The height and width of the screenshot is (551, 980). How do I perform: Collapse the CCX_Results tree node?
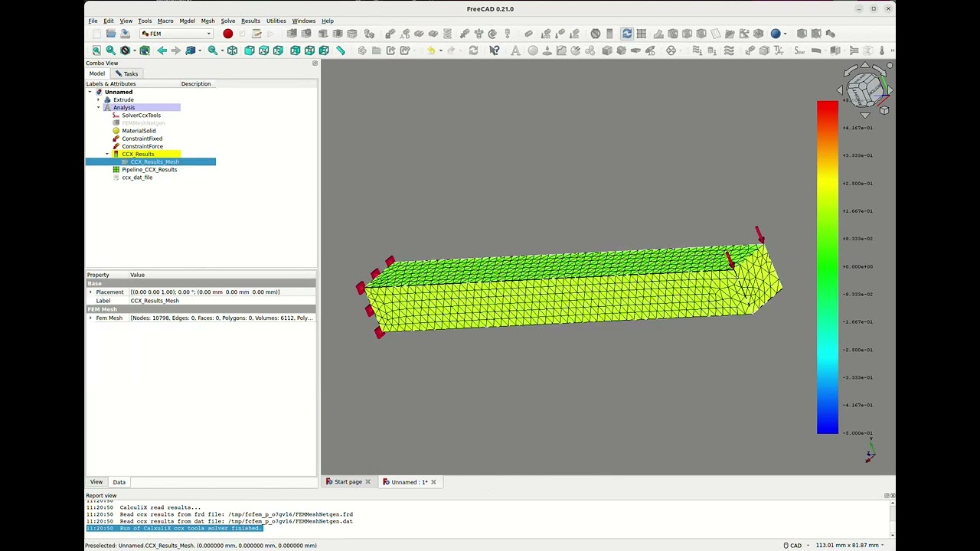107,154
